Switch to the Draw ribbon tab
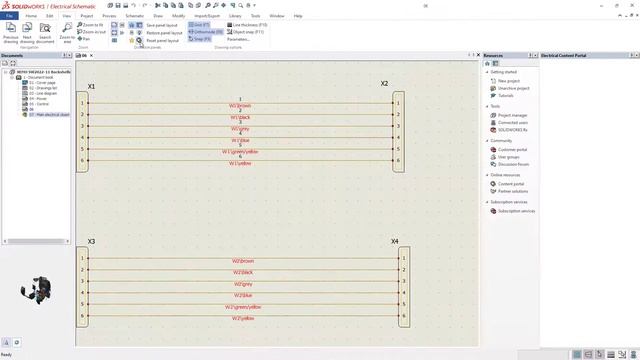This screenshot has width=640, height=360. click(158, 16)
